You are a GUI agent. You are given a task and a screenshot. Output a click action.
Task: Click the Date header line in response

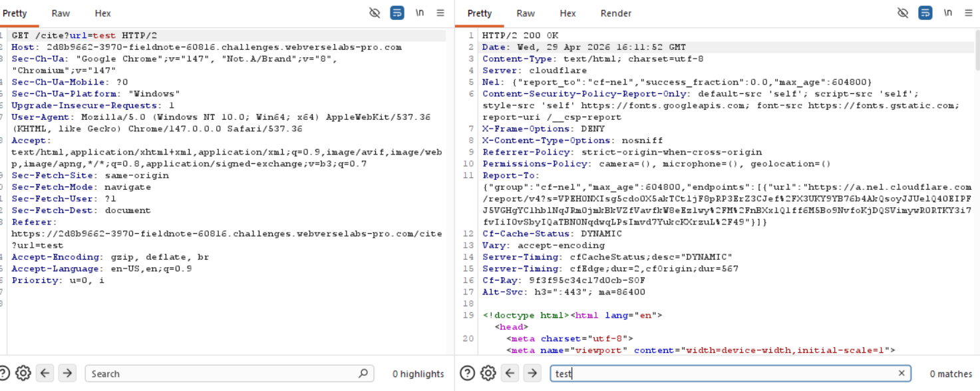click(x=584, y=47)
